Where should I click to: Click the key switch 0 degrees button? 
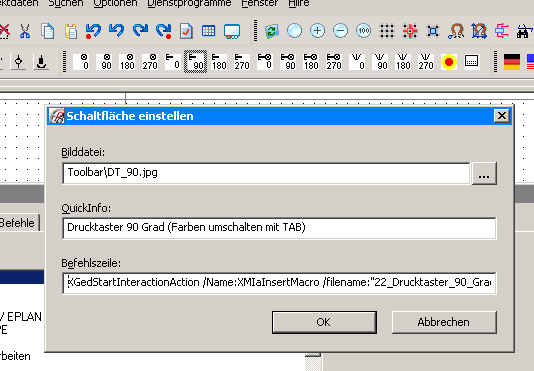[x=265, y=62]
